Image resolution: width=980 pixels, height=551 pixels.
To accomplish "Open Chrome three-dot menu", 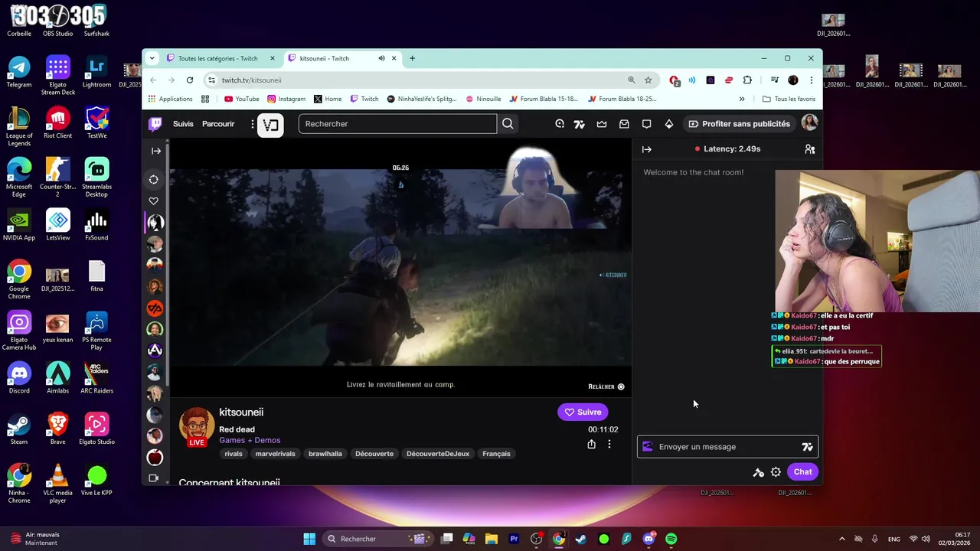I will (811, 80).
